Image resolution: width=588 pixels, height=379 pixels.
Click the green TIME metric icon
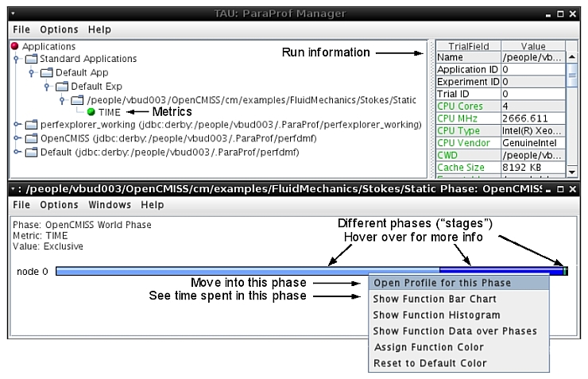point(91,112)
